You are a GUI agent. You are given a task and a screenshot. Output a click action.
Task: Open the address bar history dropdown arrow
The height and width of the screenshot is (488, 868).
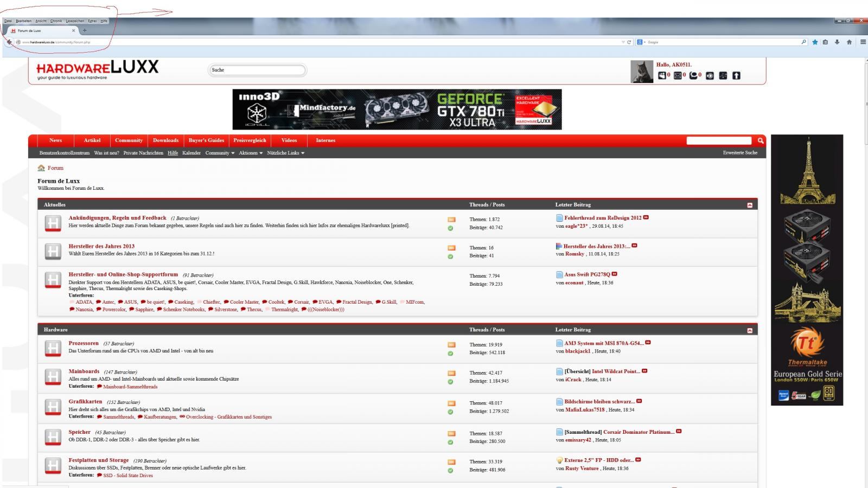coord(623,42)
